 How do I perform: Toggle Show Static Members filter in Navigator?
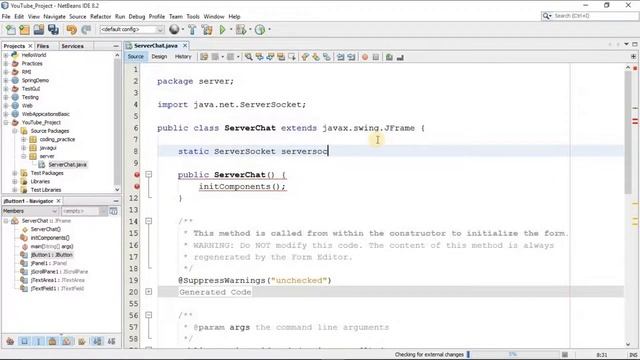[38, 341]
